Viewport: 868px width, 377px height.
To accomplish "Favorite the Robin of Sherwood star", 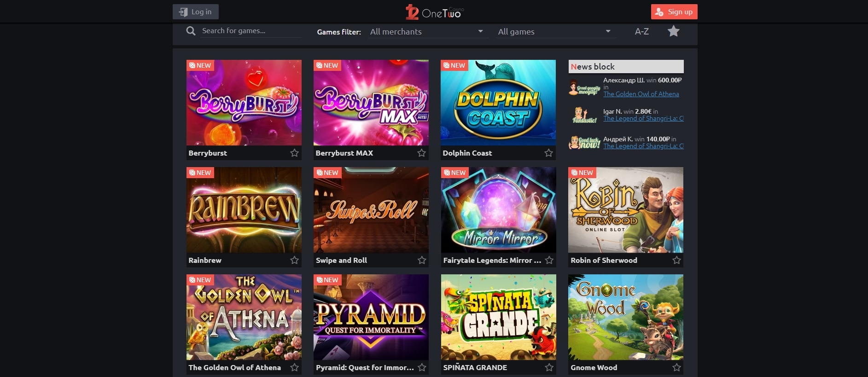I will 676,260.
